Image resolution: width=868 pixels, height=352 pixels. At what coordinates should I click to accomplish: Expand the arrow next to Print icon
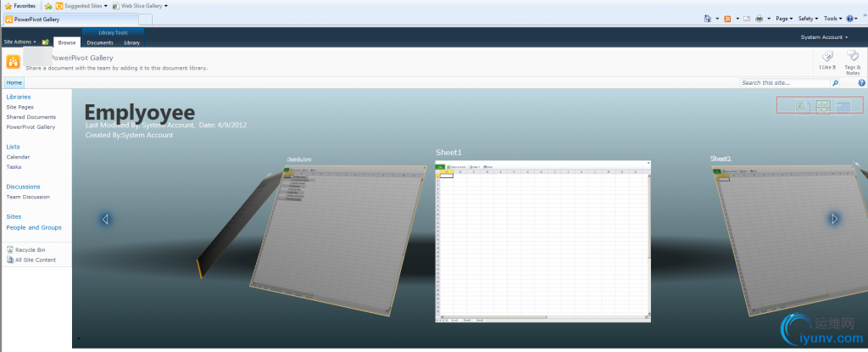click(x=769, y=19)
